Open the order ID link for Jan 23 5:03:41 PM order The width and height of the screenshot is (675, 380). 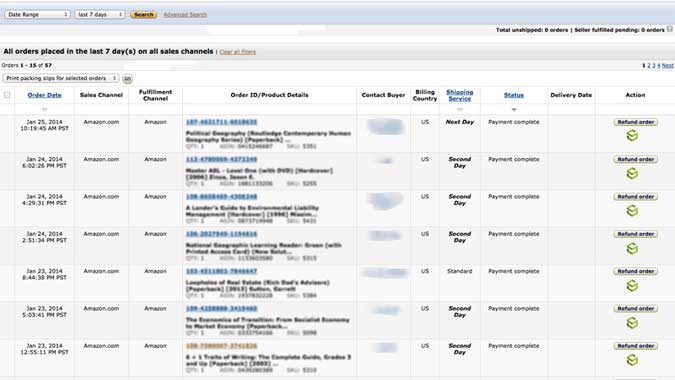(221, 309)
